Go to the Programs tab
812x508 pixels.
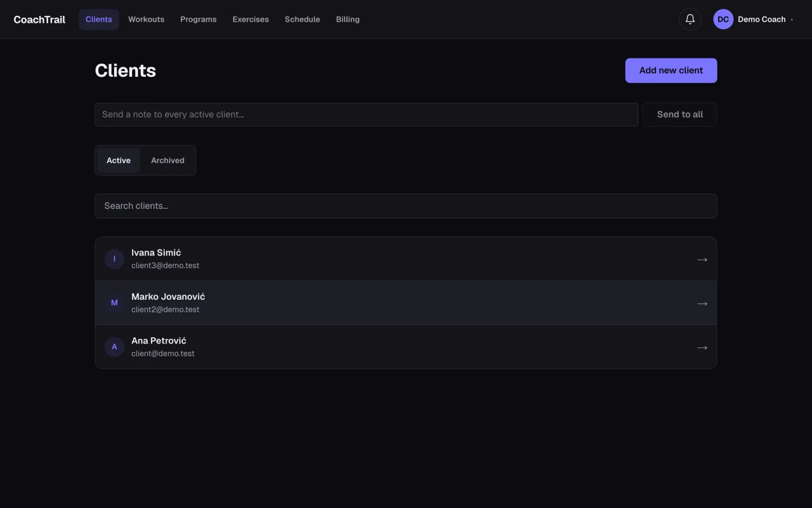click(x=199, y=19)
